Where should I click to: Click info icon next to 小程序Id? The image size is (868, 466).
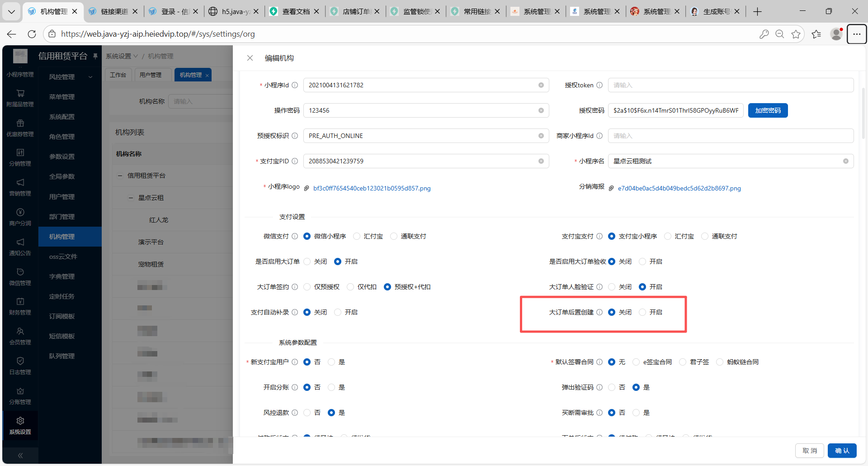[x=295, y=85]
